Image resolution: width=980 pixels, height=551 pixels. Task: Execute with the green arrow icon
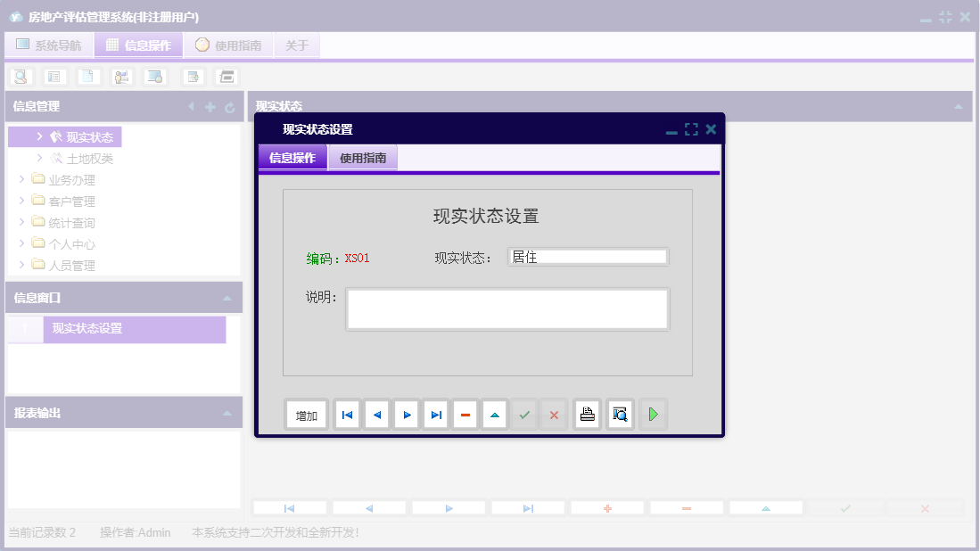click(653, 414)
